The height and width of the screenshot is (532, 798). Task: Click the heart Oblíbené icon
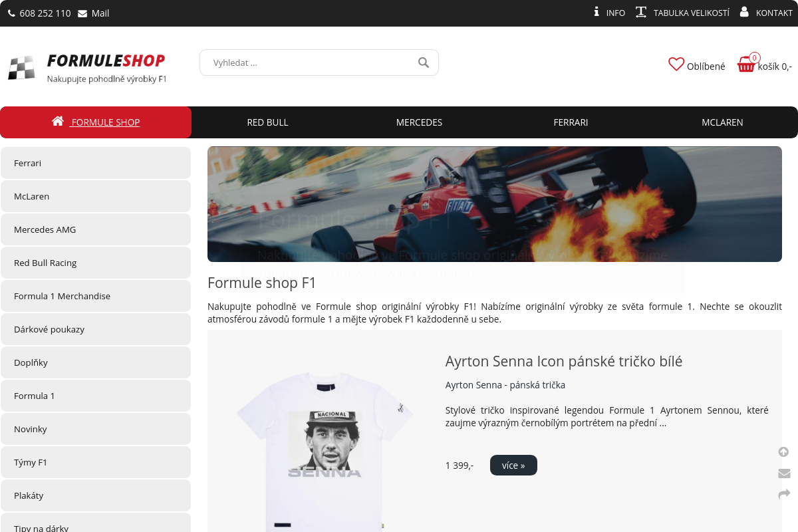676,65
